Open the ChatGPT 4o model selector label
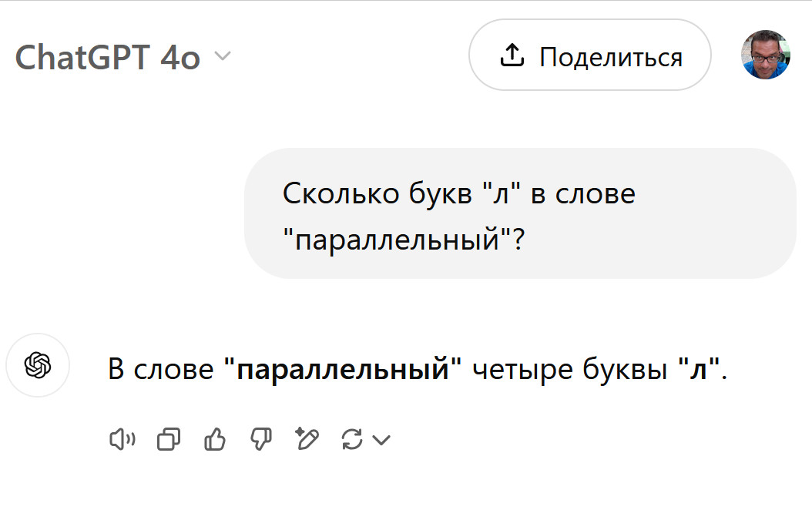This screenshot has width=812, height=520. point(107,57)
